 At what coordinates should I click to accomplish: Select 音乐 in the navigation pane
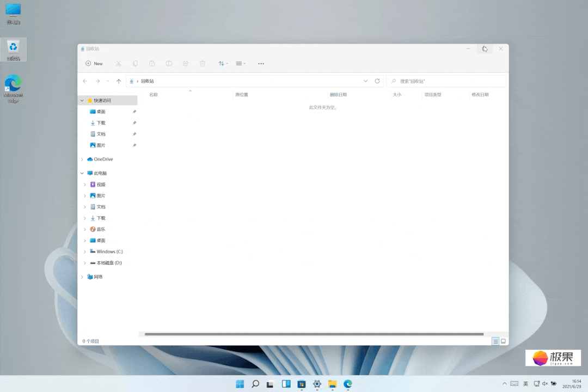click(x=101, y=229)
